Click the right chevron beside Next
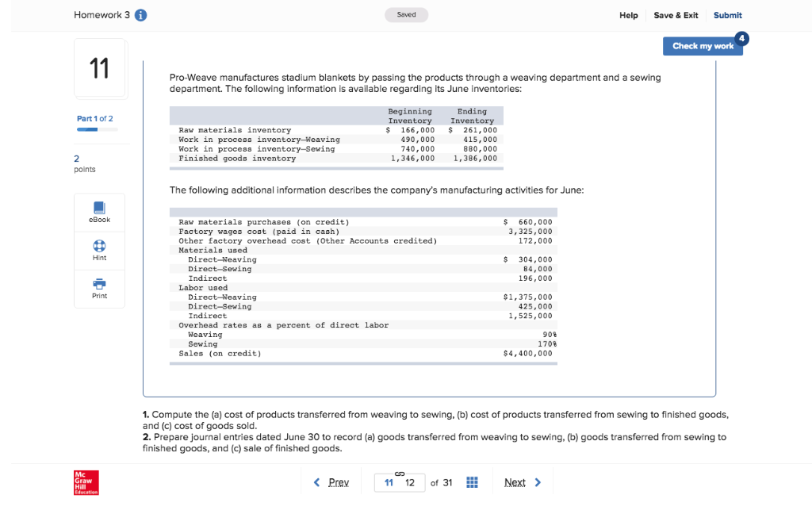This screenshot has width=812, height=514. pyautogui.click(x=536, y=481)
